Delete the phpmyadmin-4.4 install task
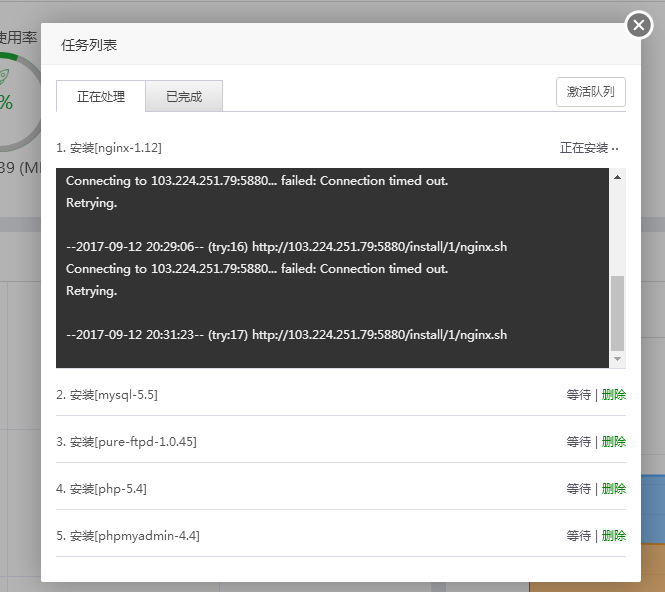The height and width of the screenshot is (592, 665). click(x=613, y=536)
